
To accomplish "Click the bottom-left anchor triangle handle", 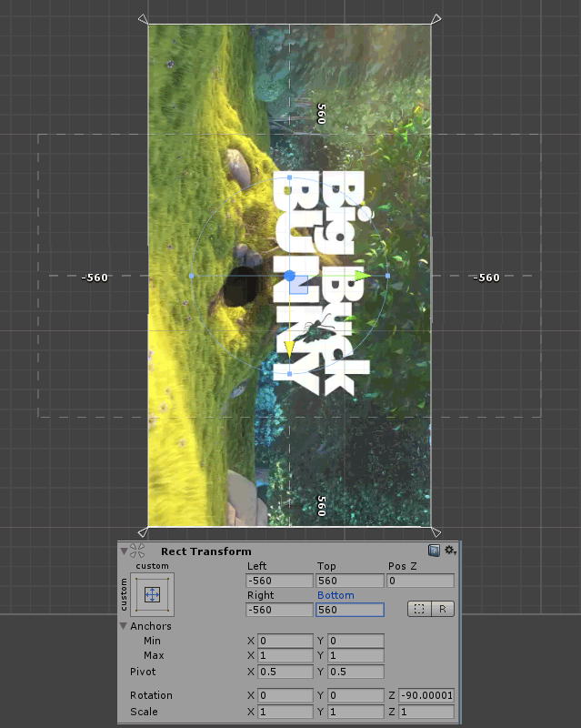I will click(x=144, y=531).
